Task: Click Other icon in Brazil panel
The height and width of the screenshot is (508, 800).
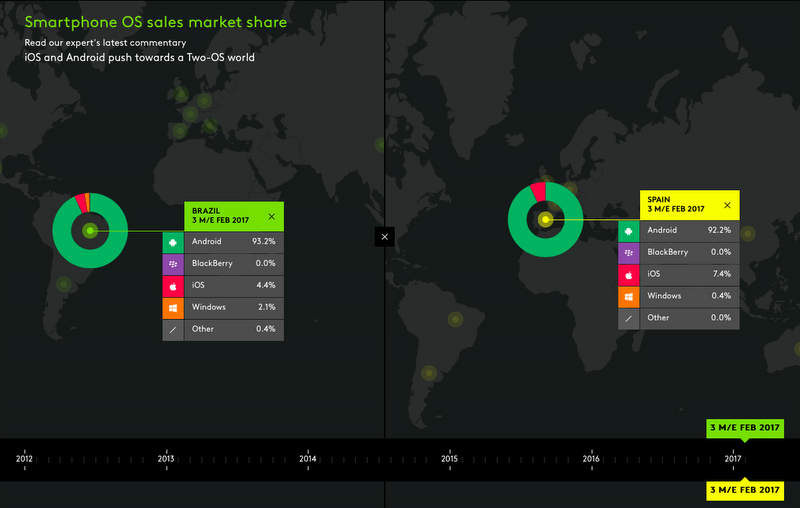Action: [173, 330]
